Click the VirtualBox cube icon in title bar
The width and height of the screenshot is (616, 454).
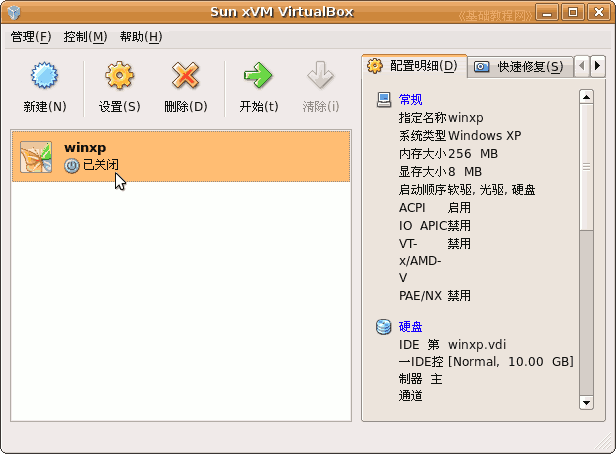point(14,13)
